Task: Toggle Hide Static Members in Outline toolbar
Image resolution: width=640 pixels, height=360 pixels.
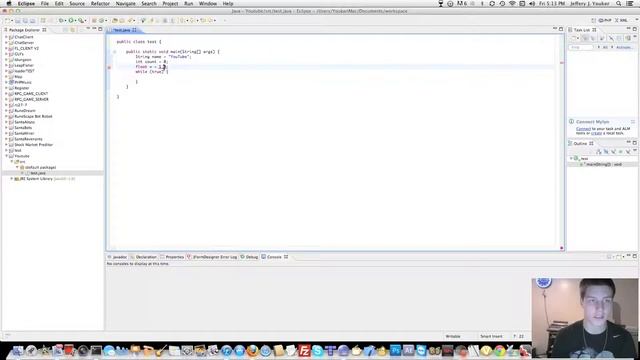Action: pos(613,152)
